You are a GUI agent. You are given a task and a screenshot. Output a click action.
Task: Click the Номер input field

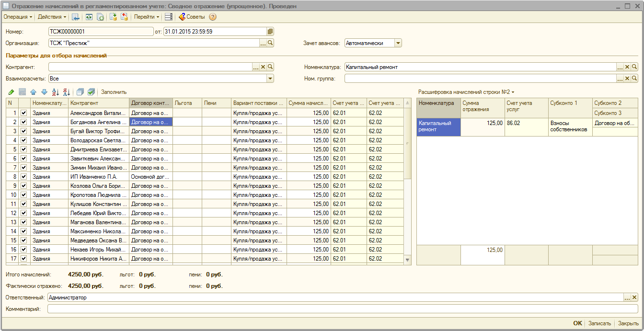click(100, 32)
